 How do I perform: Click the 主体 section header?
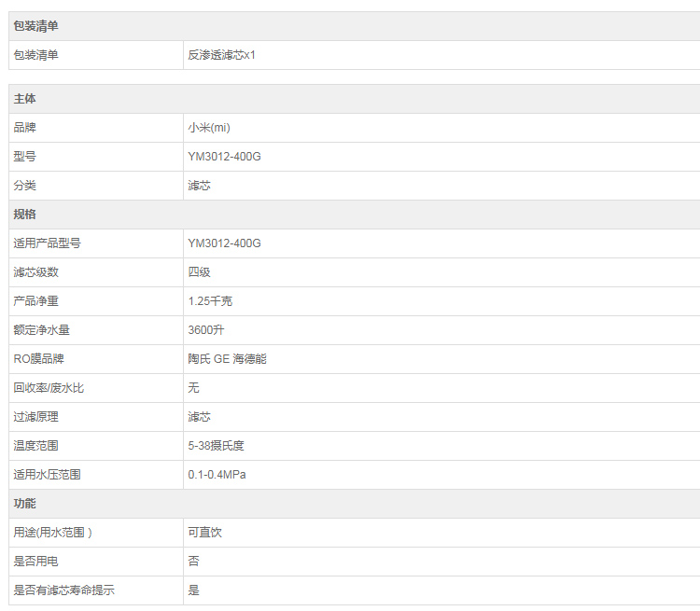(x=24, y=99)
